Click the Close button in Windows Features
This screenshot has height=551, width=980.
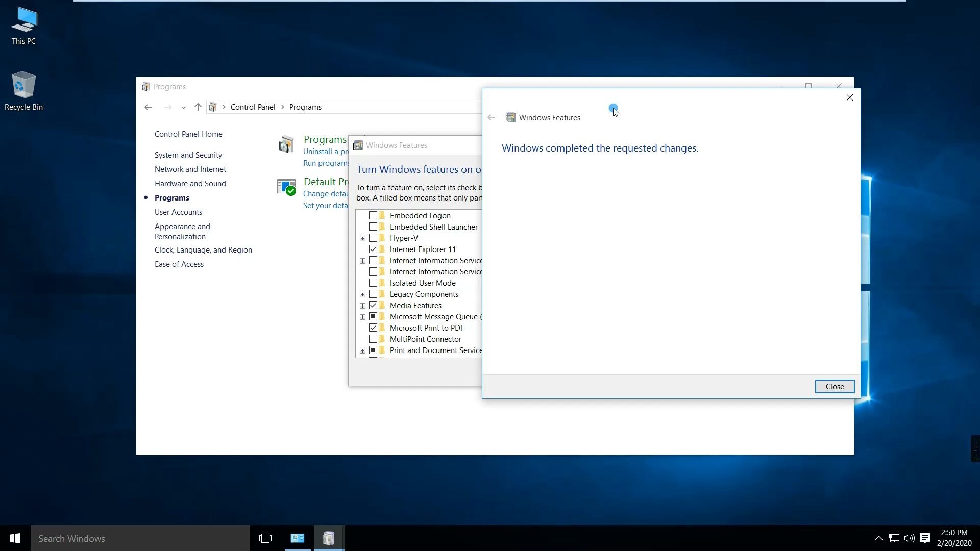coord(835,386)
